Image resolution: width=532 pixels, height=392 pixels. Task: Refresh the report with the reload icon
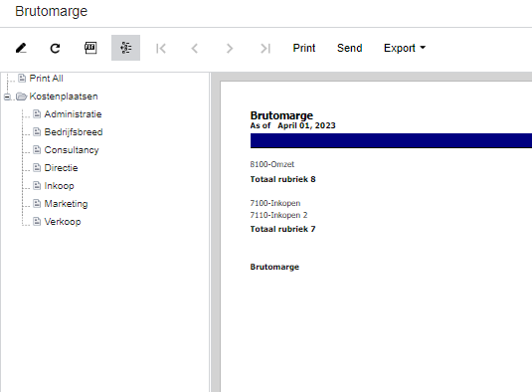56,48
